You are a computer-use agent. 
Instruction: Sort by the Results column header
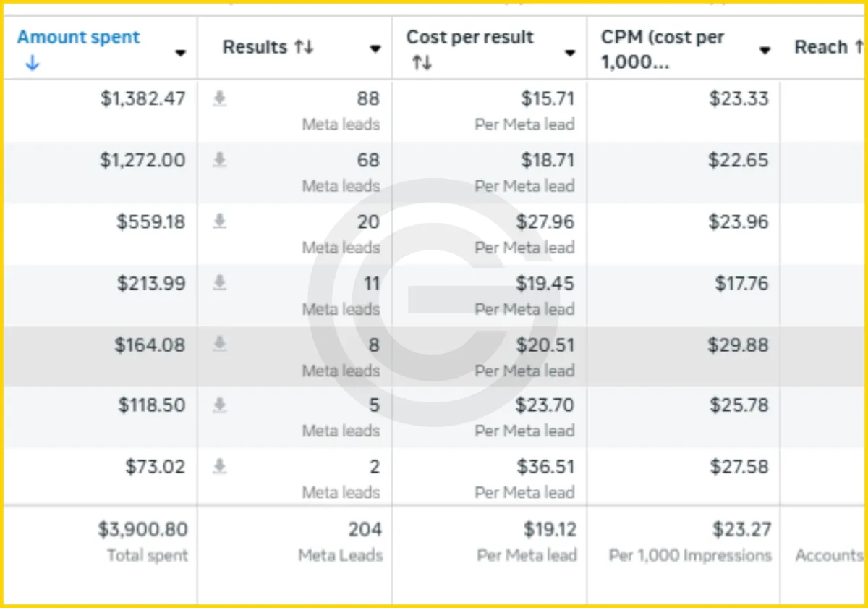(268, 48)
